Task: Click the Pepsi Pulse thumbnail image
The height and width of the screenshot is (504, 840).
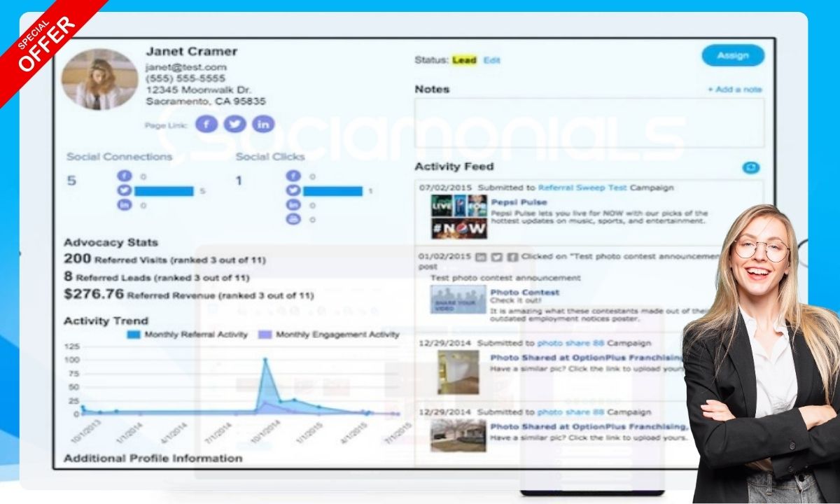Action: pyautogui.click(x=458, y=216)
